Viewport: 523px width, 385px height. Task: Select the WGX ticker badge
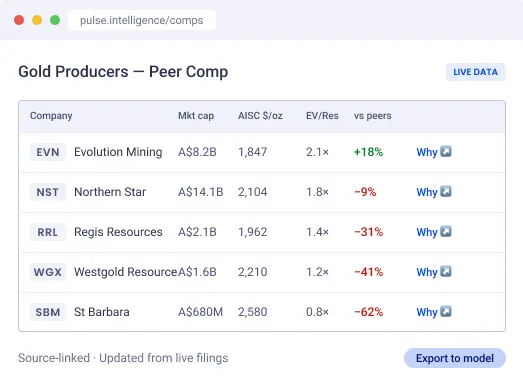(x=48, y=272)
